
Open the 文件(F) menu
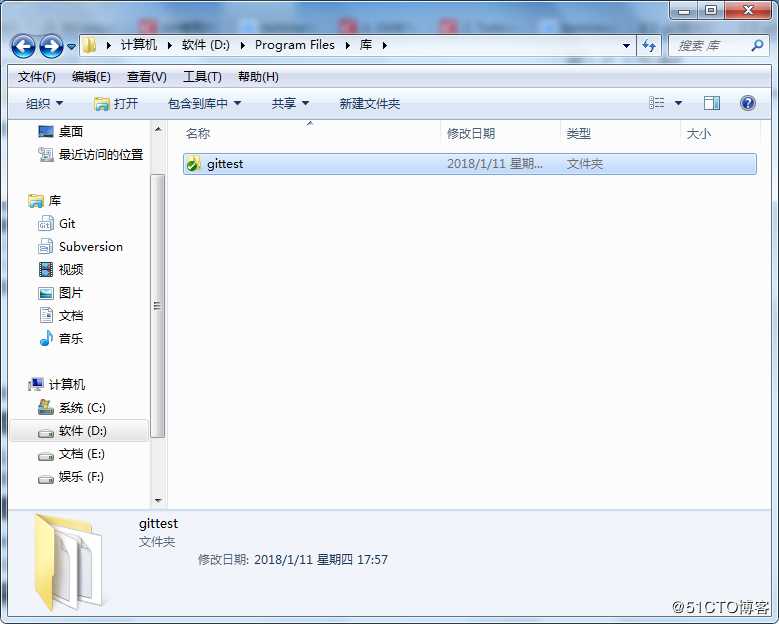click(37, 77)
